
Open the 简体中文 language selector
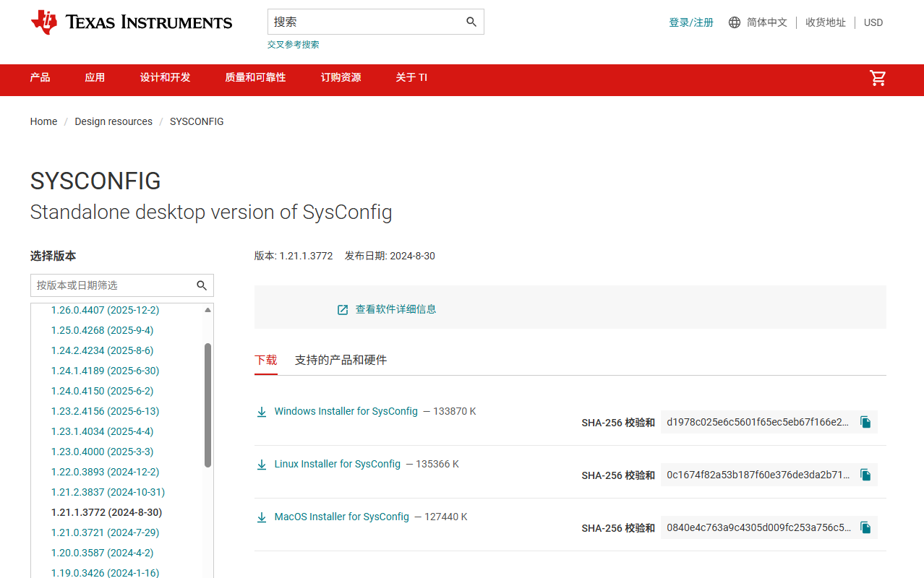(767, 22)
